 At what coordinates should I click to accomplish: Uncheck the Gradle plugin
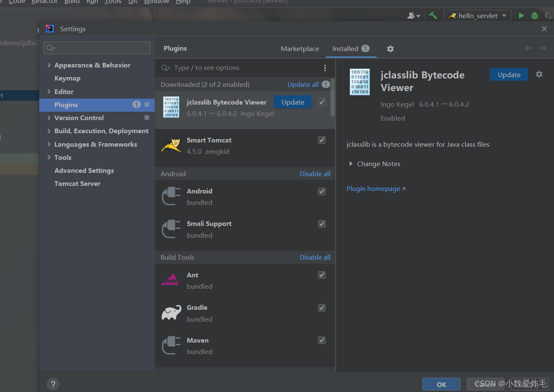click(322, 308)
